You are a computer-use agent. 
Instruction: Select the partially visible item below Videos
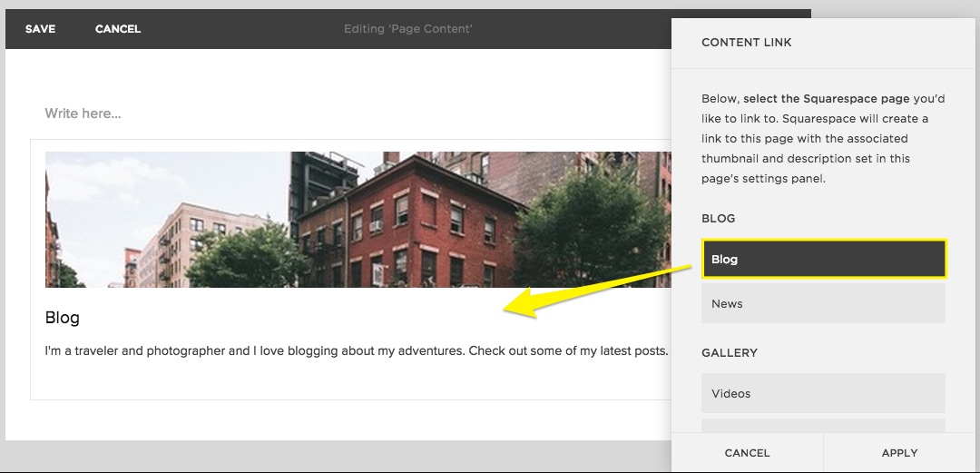click(823, 426)
